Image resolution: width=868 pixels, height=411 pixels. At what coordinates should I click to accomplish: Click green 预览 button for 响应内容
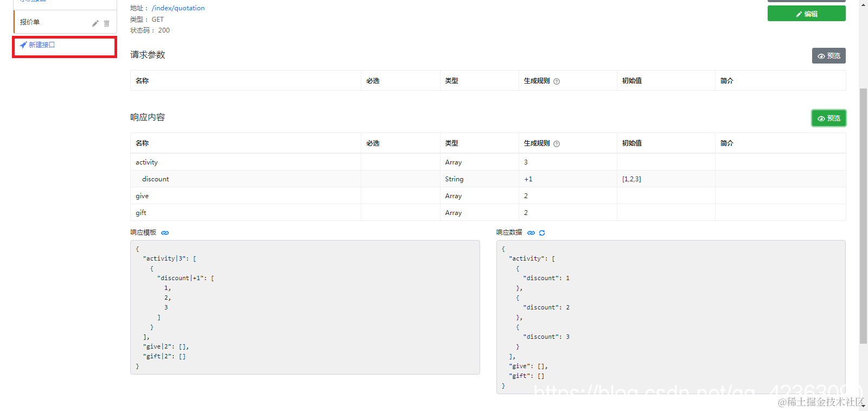(828, 118)
